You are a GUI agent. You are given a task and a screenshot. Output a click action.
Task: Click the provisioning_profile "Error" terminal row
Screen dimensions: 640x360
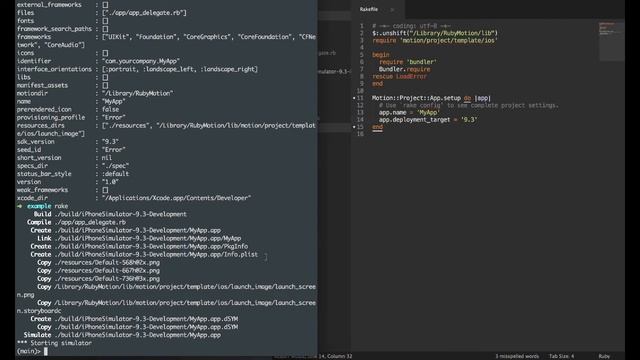coord(71,118)
